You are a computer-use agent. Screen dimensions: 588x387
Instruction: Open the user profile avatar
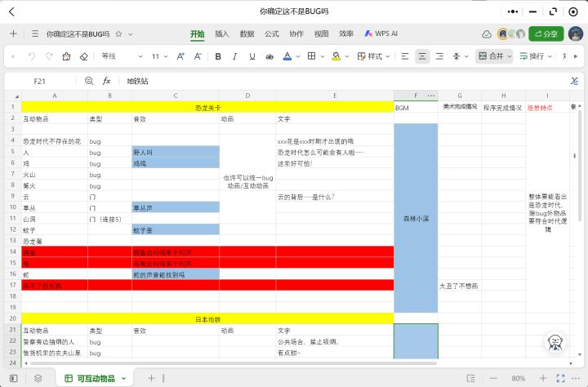coord(576,34)
